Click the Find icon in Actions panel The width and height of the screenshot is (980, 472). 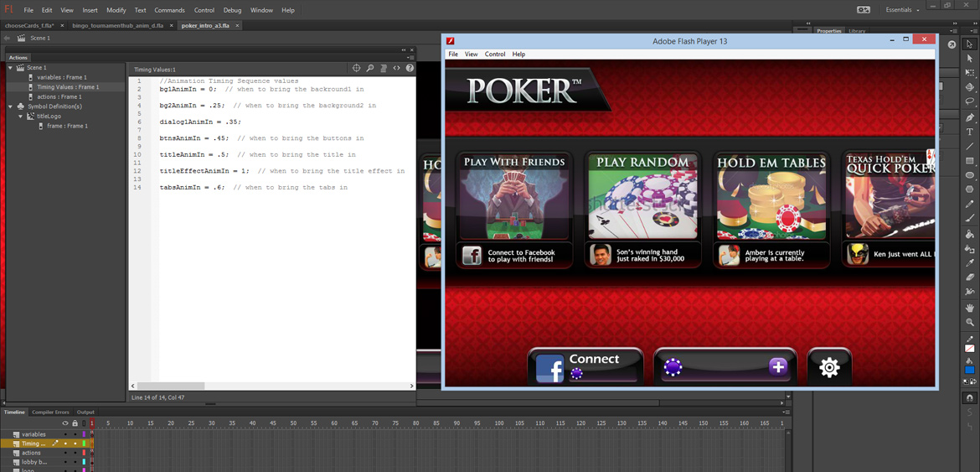369,69
